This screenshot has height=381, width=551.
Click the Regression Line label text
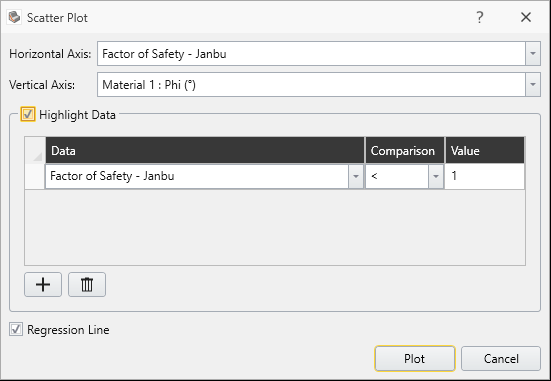[x=68, y=330]
